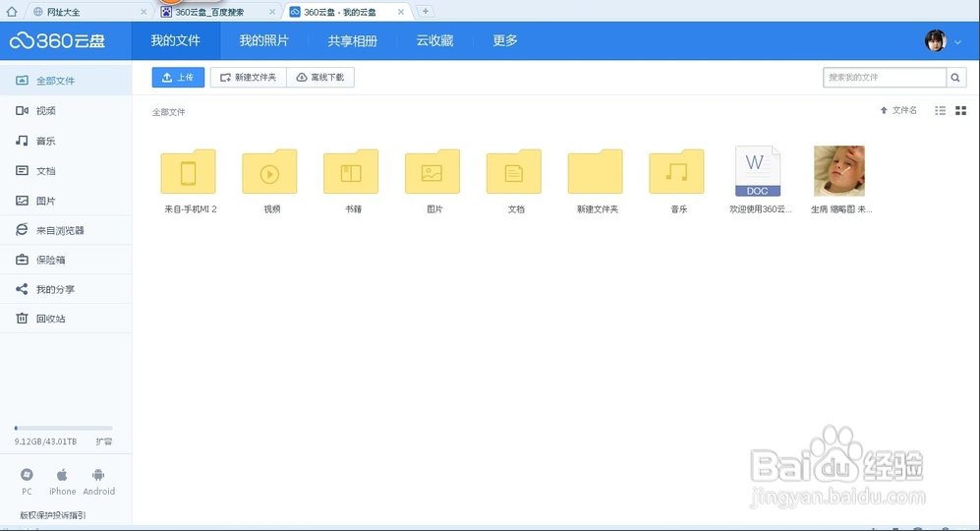Viewport: 980px width, 531px height.
Task: Open the 视频 folder icon
Action: click(x=269, y=172)
